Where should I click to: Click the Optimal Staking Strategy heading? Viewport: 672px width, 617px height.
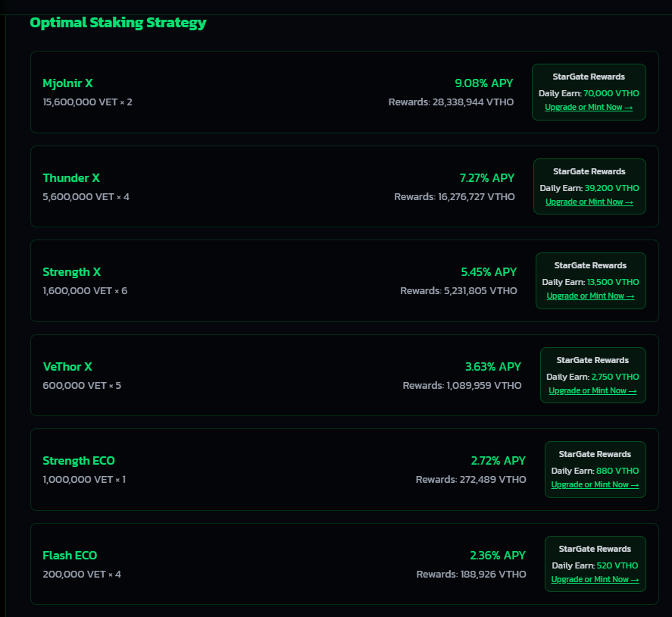(x=118, y=22)
